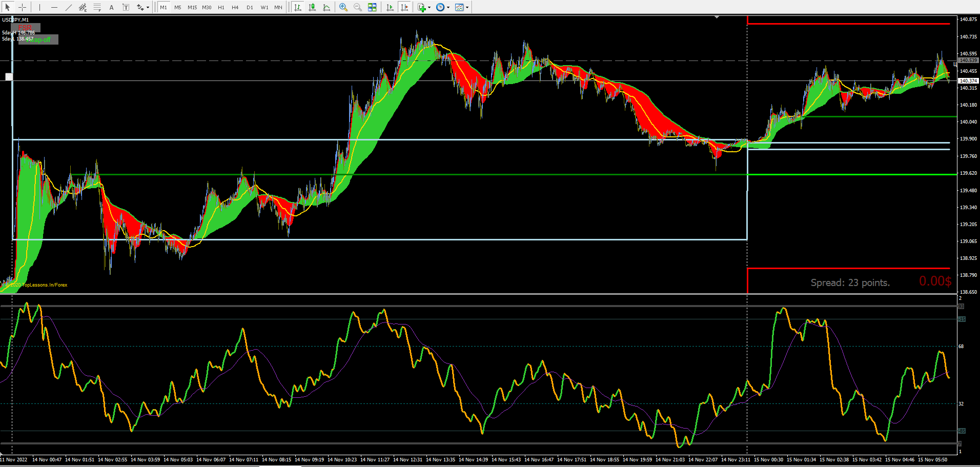Open the periods dropdown arrow
This screenshot has height=467, width=980.
pos(448,7)
